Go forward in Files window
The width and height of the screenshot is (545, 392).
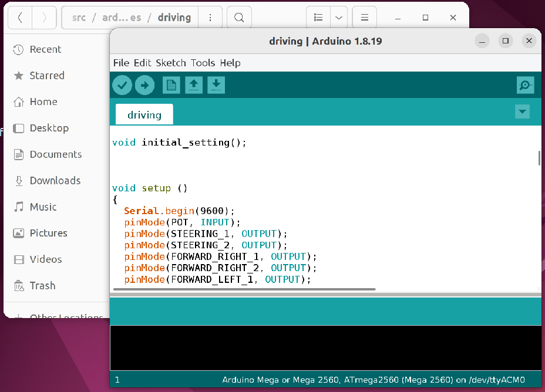click(x=44, y=18)
